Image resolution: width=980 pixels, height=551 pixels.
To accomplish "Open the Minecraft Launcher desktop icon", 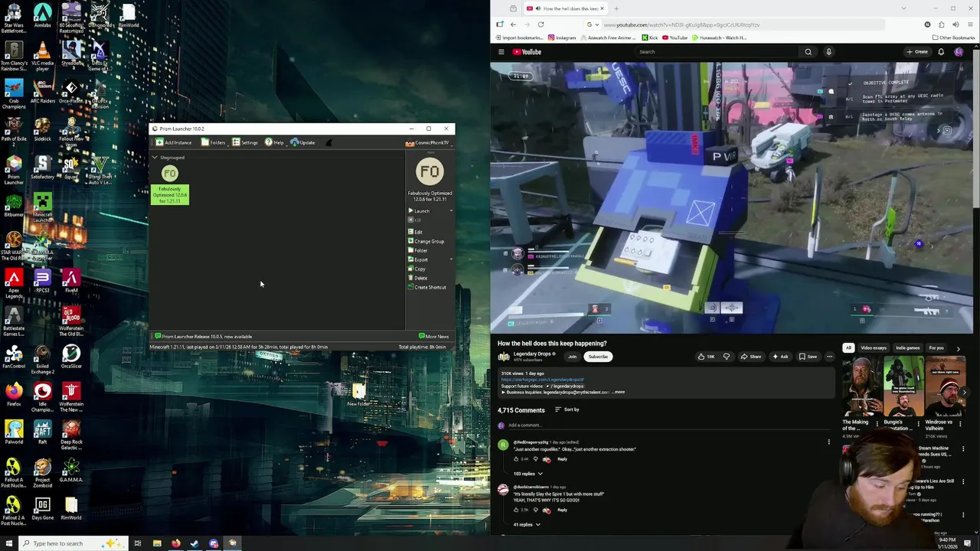I will (42, 208).
